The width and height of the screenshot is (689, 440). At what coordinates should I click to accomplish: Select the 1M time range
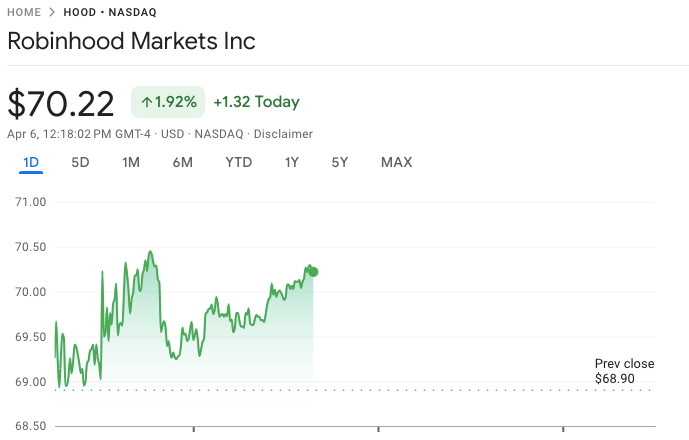click(131, 162)
